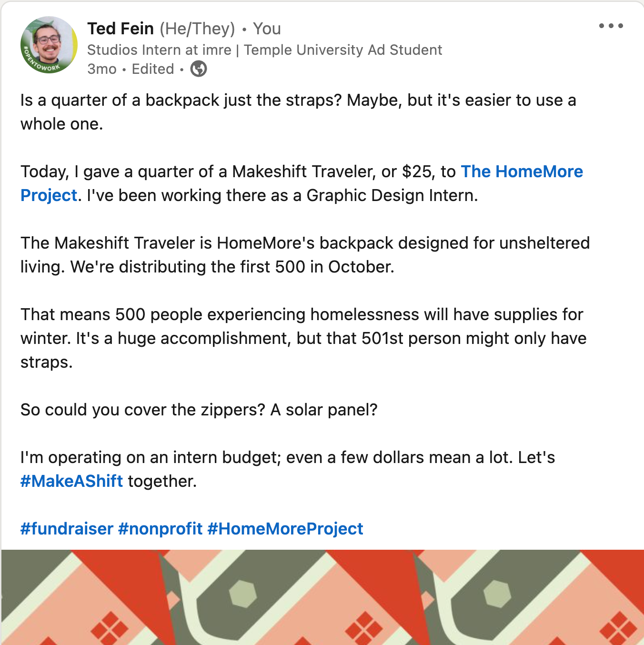644x645 pixels.
Task: Open Ted Fein's profile via name
Action: click(121, 29)
